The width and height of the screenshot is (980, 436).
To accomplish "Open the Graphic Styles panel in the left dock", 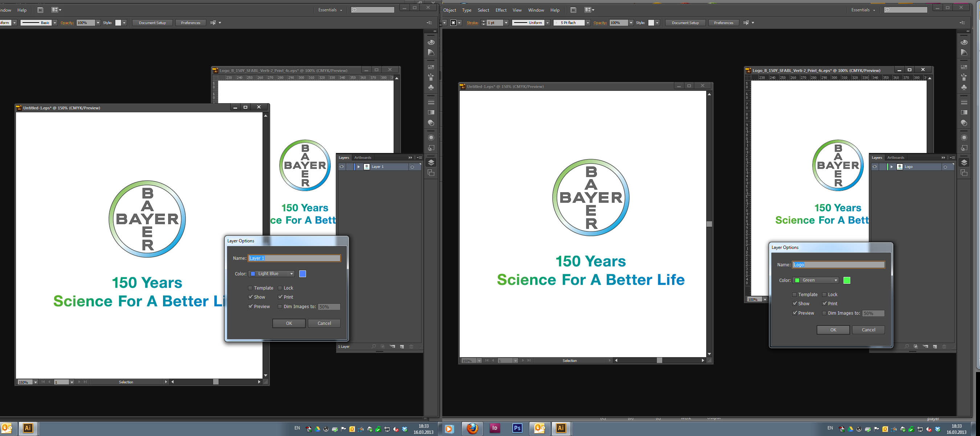I will 431,148.
